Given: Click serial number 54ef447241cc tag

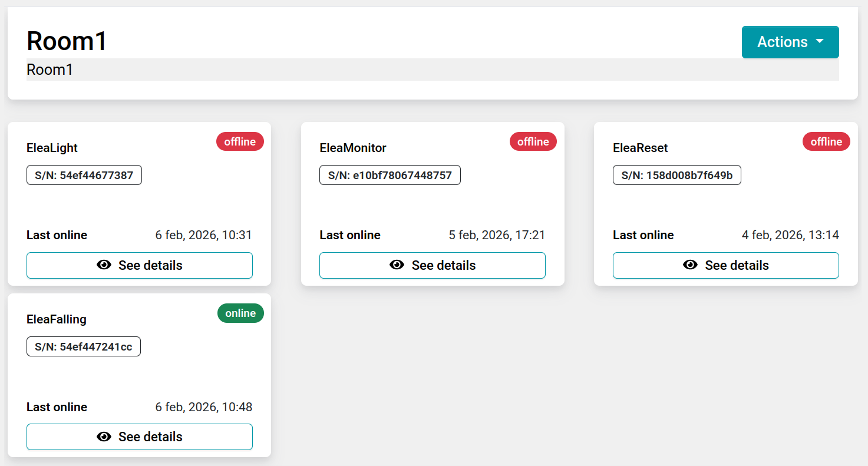Looking at the screenshot, I should [x=84, y=346].
